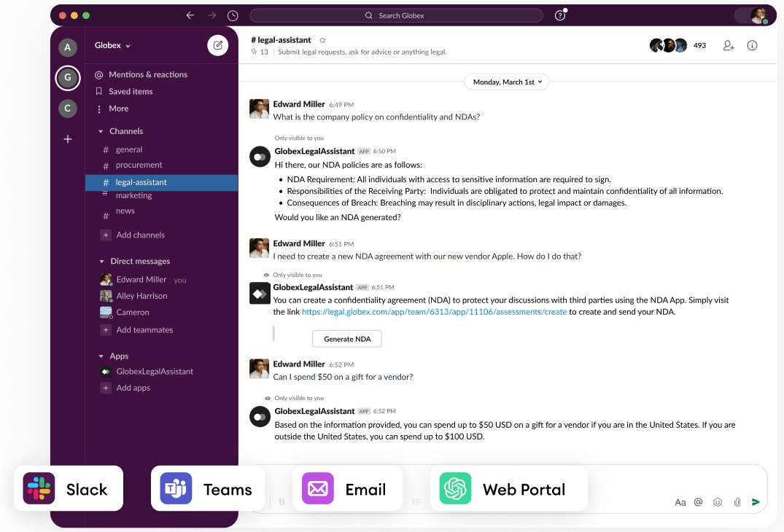This screenshot has height=532, width=784.
Task: Click the compose new message icon
Action: [x=217, y=45]
